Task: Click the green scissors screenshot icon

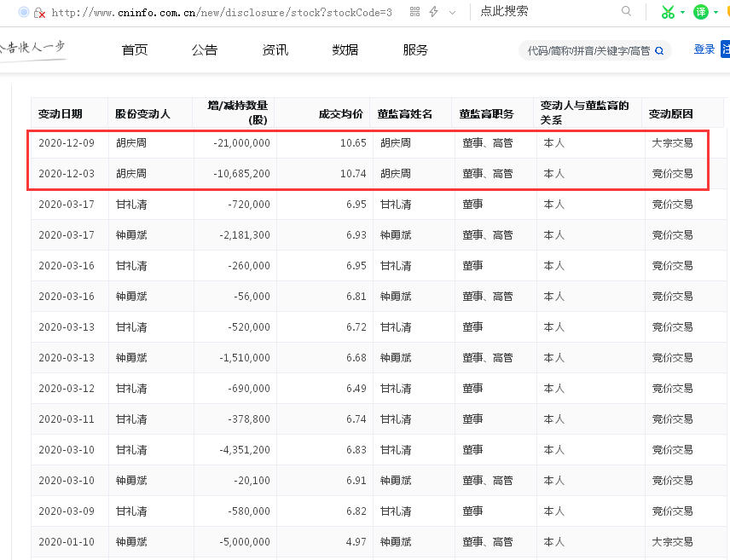Action: (x=667, y=12)
